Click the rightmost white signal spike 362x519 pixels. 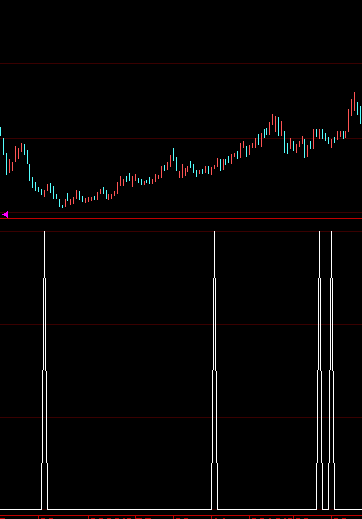331,370
